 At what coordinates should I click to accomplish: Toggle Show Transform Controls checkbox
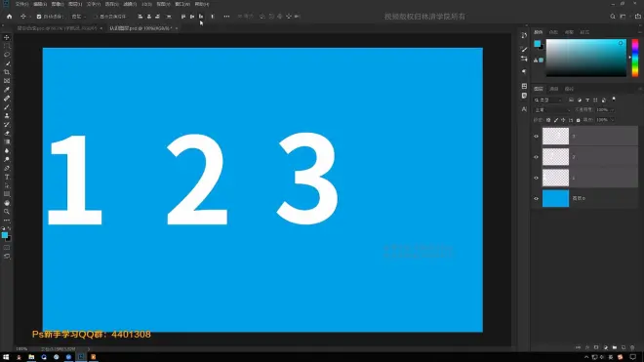pyautogui.click(x=96, y=17)
